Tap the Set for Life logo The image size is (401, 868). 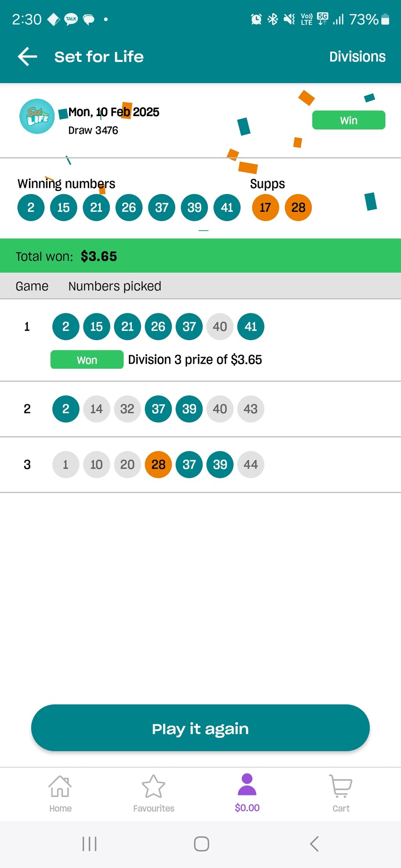pyautogui.click(x=37, y=117)
